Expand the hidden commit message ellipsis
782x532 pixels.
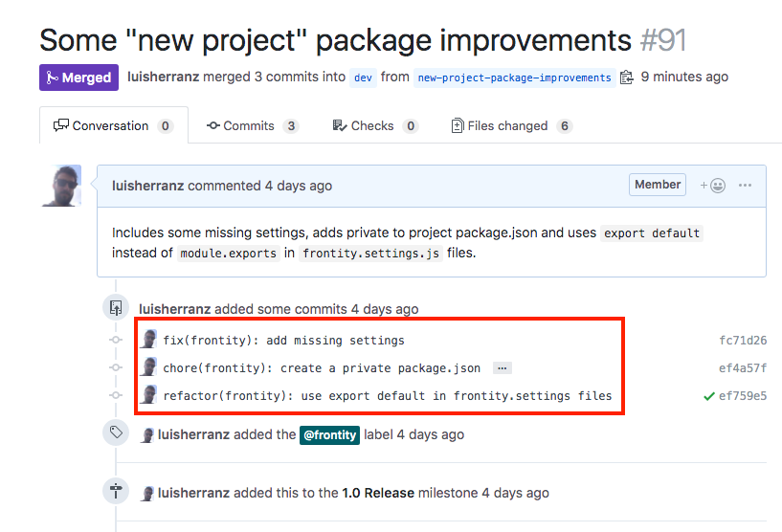(503, 368)
